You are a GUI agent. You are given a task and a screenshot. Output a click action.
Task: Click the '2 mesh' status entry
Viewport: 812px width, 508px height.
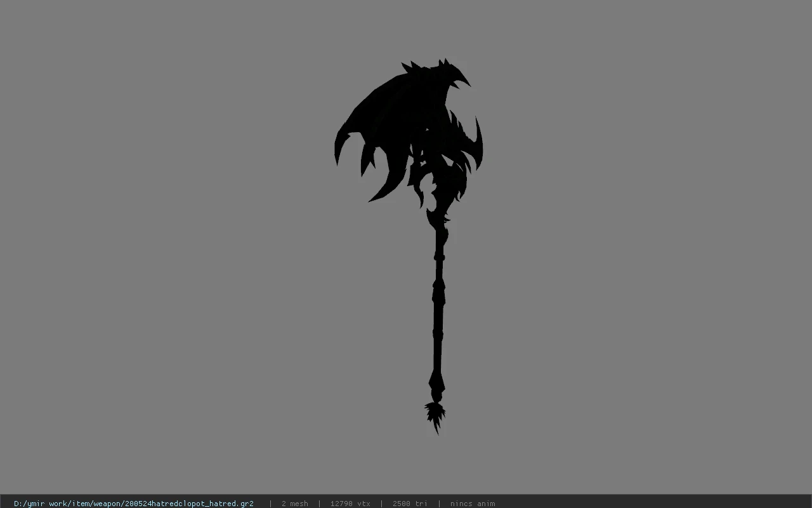click(x=295, y=504)
